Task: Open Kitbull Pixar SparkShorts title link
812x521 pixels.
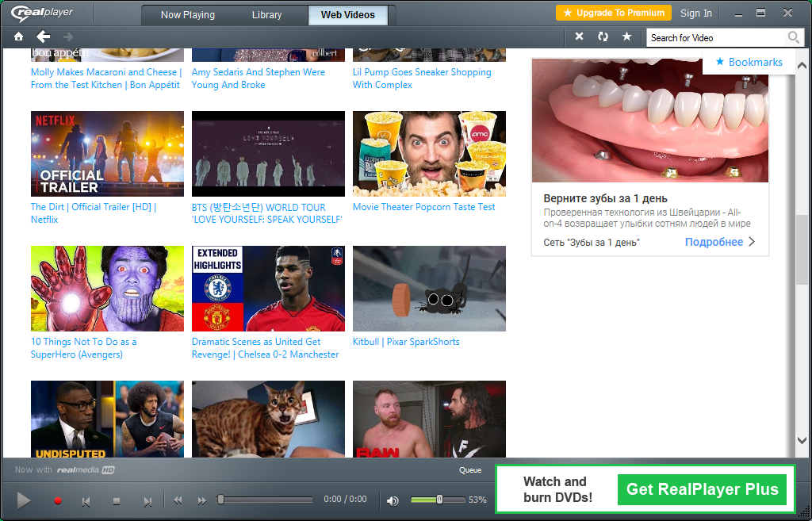Action: pyautogui.click(x=406, y=342)
